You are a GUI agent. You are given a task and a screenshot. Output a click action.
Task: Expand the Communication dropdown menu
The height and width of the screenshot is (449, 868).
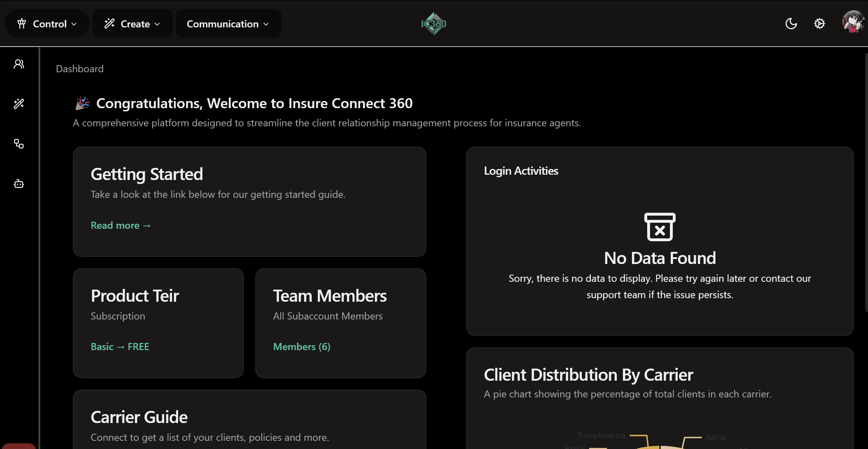click(x=228, y=24)
